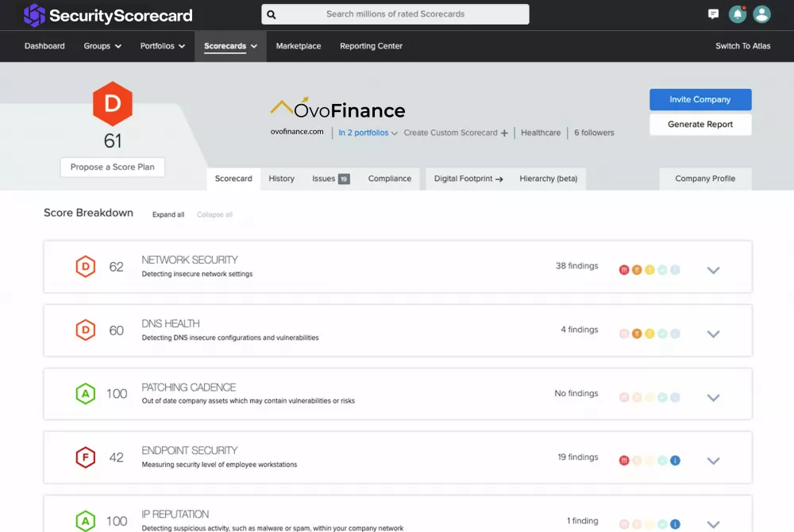
Task: Click the blue info dot in Endpoint Security row
Action: click(675, 461)
